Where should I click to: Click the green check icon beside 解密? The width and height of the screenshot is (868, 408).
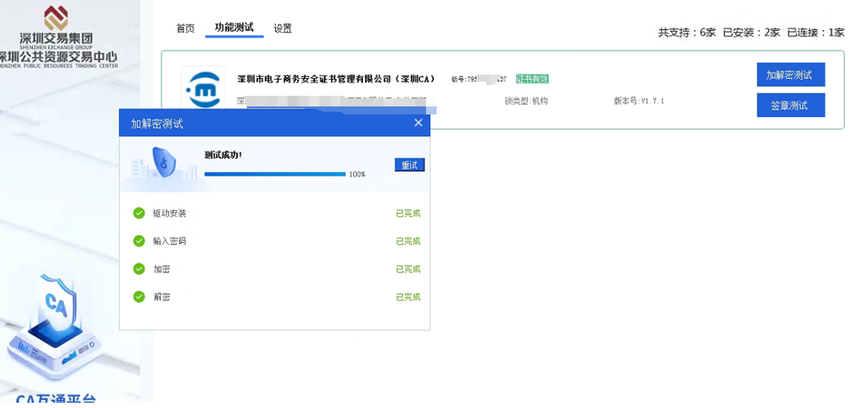(138, 297)
